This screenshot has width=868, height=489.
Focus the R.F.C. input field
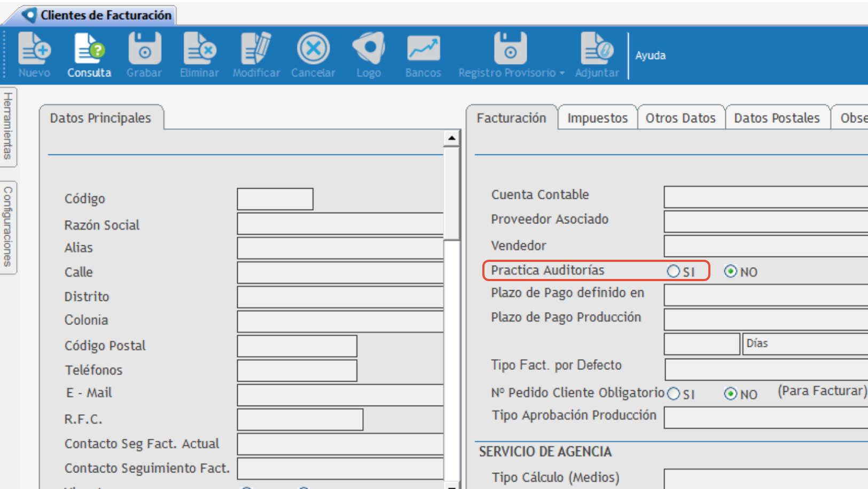(300, 420)
